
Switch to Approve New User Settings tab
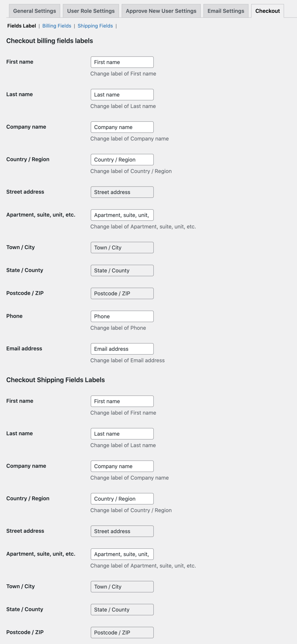click(x=161, y=11)
